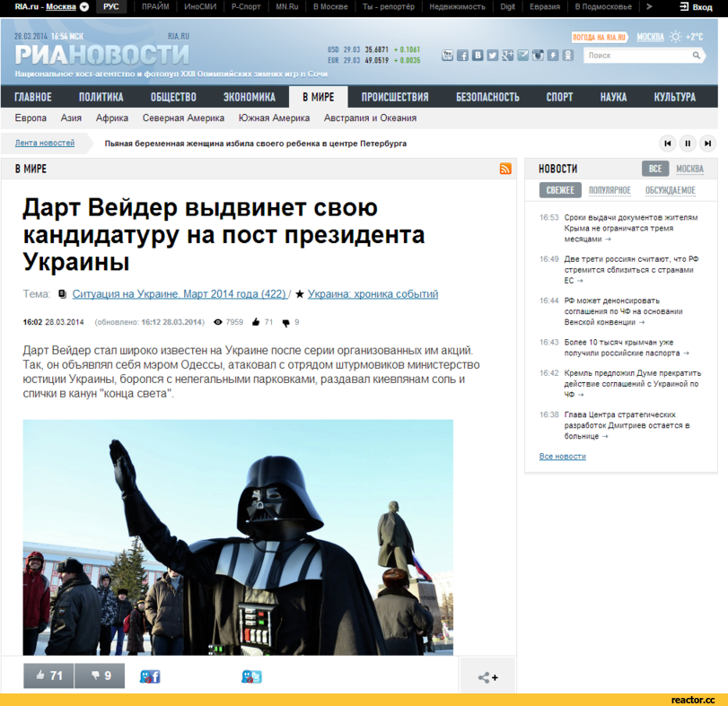The width and height of the screenshot is (728, 706).
Task: Click the РИА Новости logo
Action: click(102, 56)
